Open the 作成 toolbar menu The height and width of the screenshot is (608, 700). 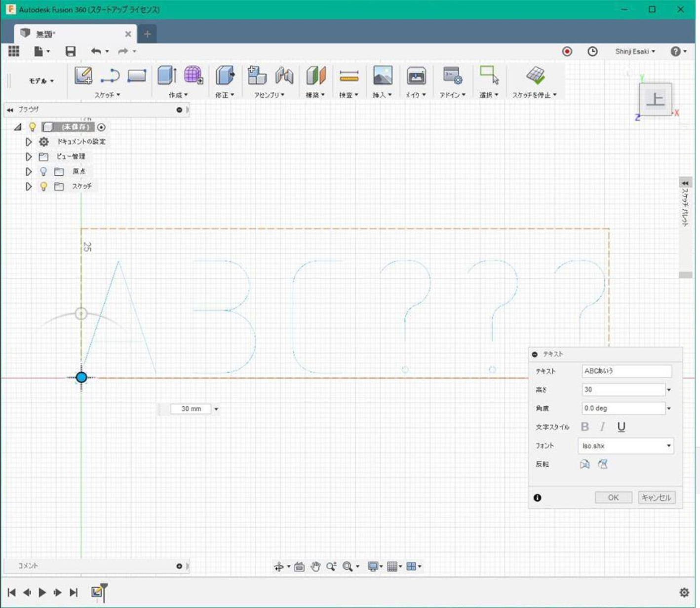(x=178, y=95)
